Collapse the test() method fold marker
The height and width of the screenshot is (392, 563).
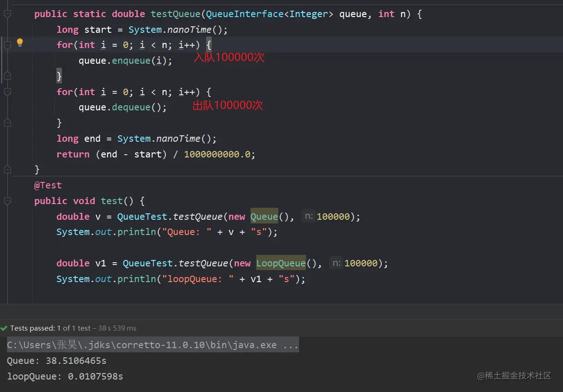coord(7,201)
